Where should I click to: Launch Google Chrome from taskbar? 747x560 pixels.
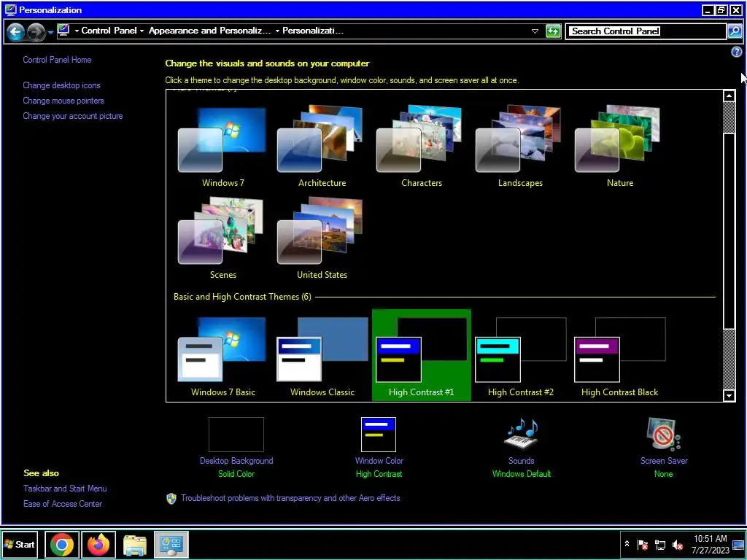[62, 544]
